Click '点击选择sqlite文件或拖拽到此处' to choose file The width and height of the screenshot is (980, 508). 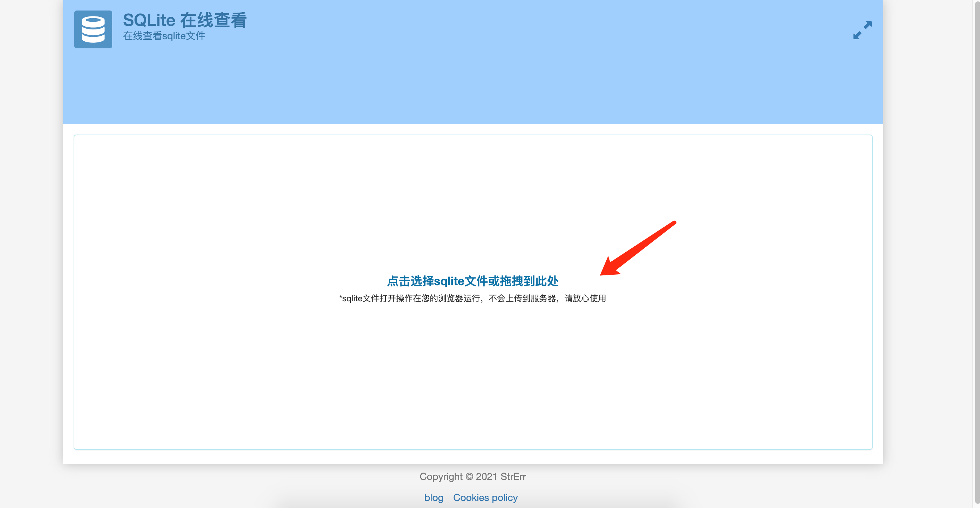coord(472,281)
